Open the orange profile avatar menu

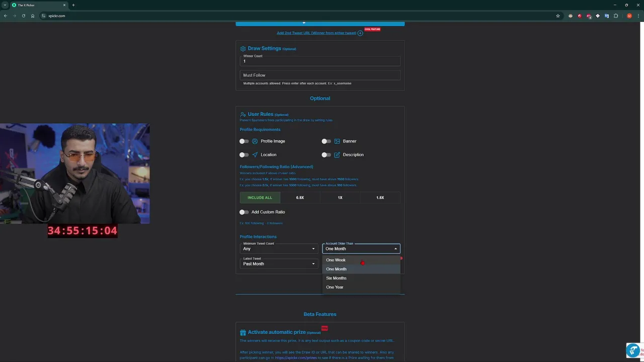pos(629,16)
